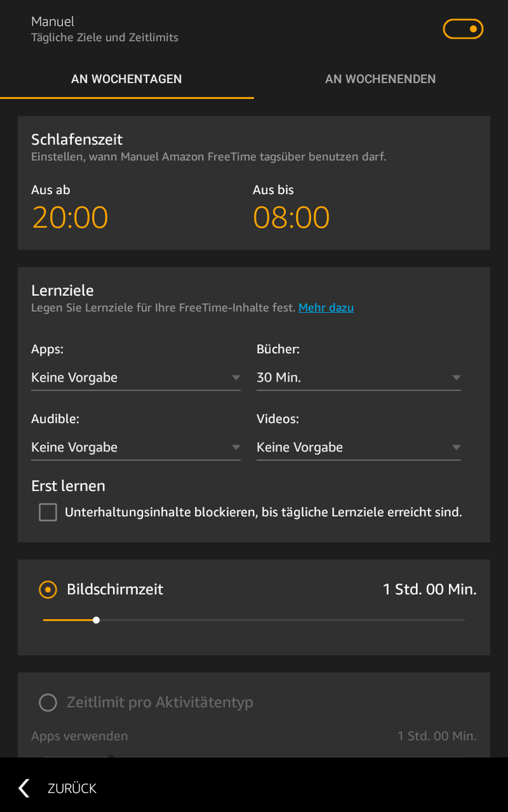Expand the Audible learning goal dropdown

tap(135, 447)
